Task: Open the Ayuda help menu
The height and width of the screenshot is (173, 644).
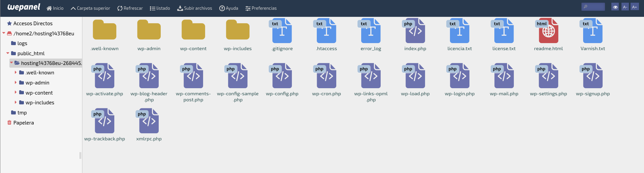Action: pyautogui.click(x=229, y=8)
